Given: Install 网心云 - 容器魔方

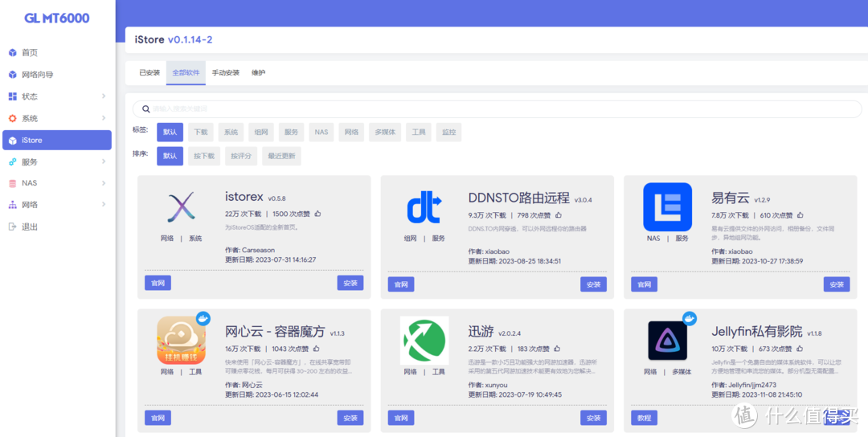Looking at the screenshot, I should (x=350, y=418).
